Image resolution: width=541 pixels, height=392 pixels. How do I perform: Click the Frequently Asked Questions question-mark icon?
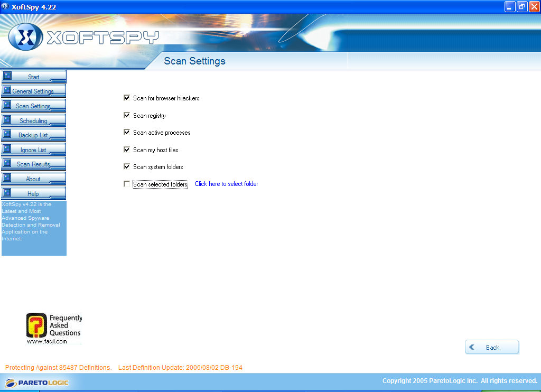[35, 324]
